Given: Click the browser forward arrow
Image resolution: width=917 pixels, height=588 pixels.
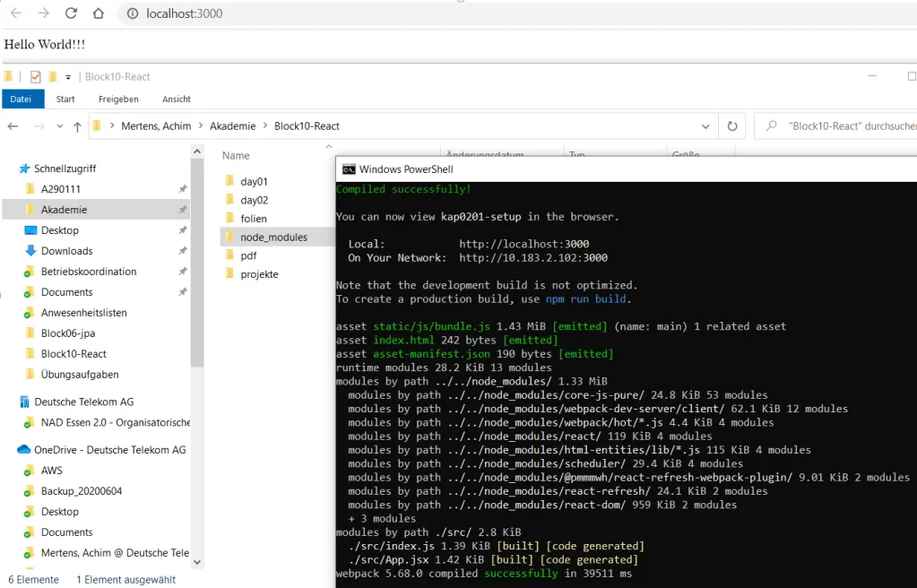Looking at the screenshot, I should (x=43, y=13).
